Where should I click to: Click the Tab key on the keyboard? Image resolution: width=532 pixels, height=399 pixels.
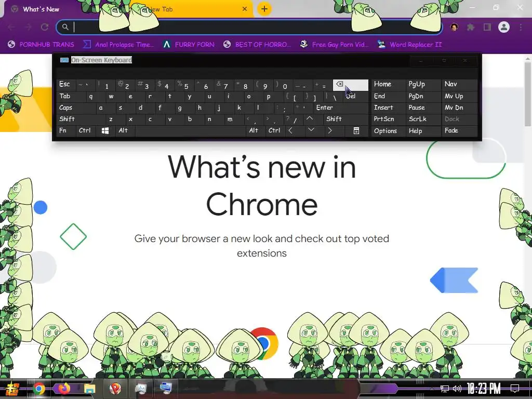[x=69, y=96]
